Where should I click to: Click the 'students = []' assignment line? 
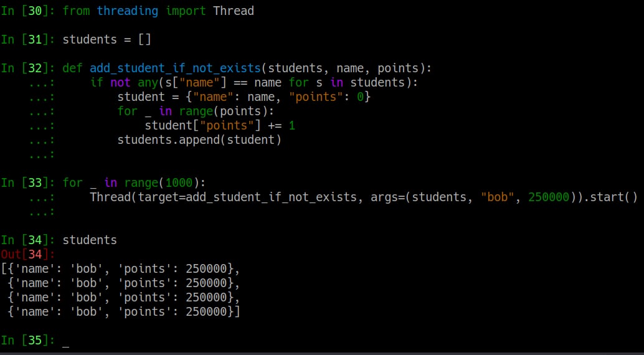click(x=107, y=40)
